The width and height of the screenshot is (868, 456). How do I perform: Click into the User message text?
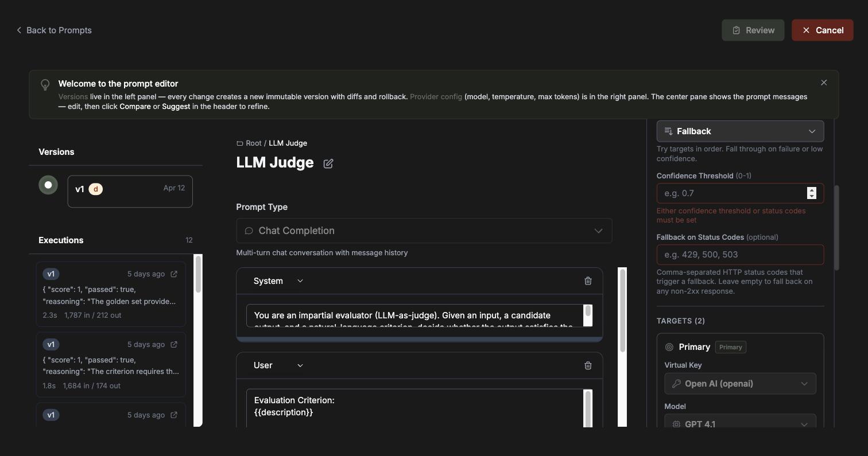(414, 408)
